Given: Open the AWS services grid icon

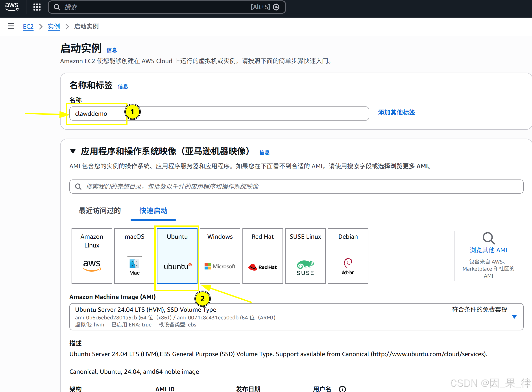Looking at the screenshot, I should 37,7.
